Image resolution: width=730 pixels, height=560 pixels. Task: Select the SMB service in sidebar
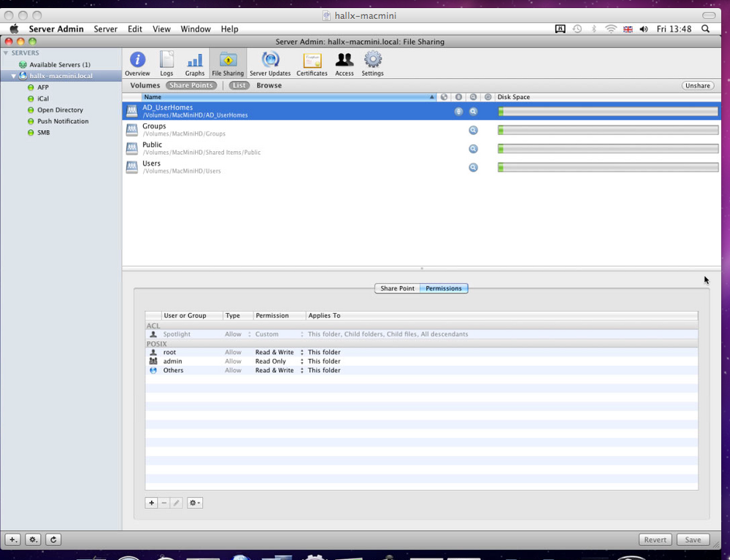coord(43,133)
